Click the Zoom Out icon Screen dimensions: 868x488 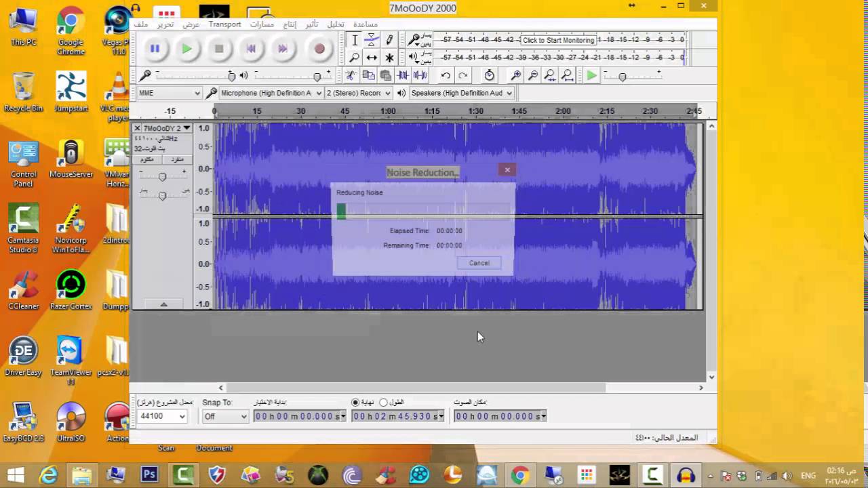click(x=533, y=76)
